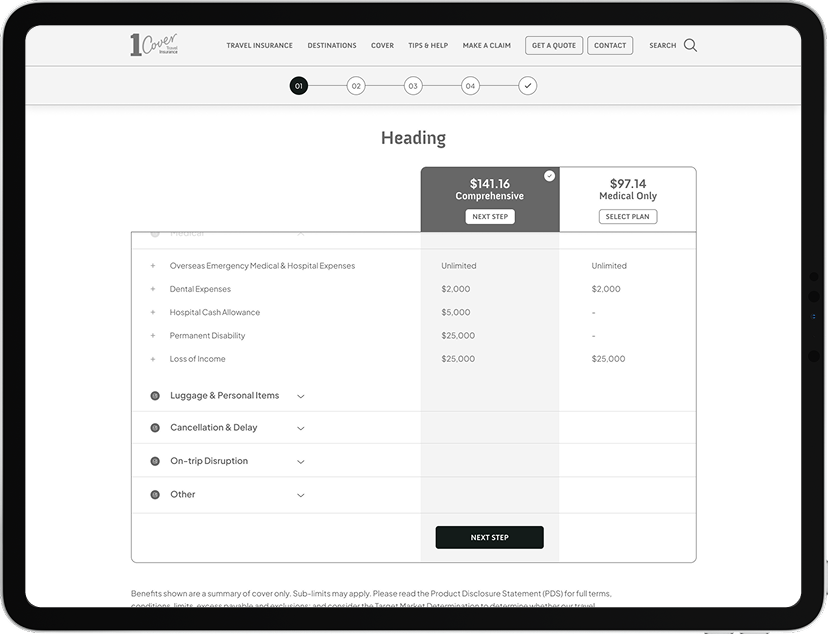Screen dimensions: 828x634
Task: Click plus icon beside Permanent Disability
Action: (x=153, y=336)
